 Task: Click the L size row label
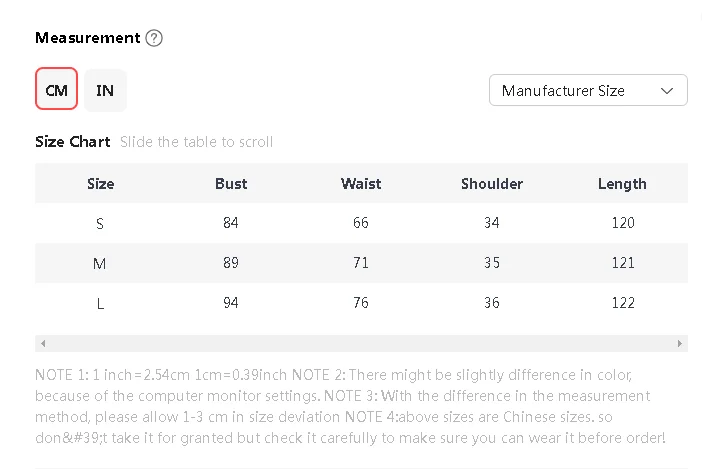[x=100, y=303]
